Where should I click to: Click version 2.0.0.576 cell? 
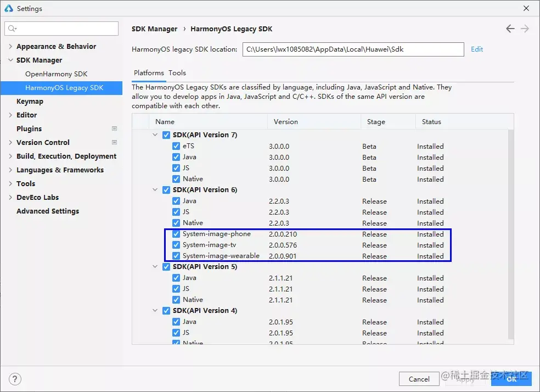283,245
